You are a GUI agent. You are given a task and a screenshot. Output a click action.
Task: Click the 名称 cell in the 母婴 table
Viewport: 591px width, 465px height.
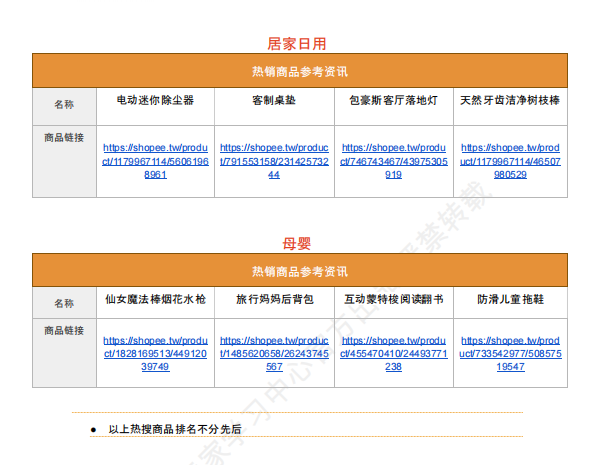pos(64,303)
